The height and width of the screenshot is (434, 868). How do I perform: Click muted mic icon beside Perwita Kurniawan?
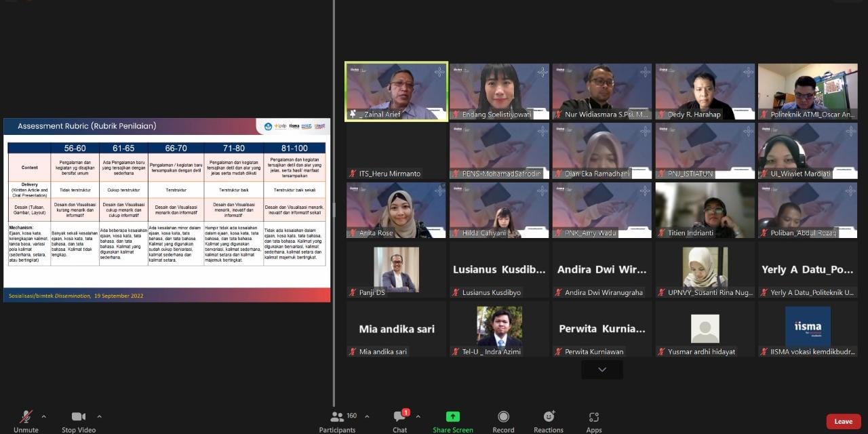tap(559, 351)
